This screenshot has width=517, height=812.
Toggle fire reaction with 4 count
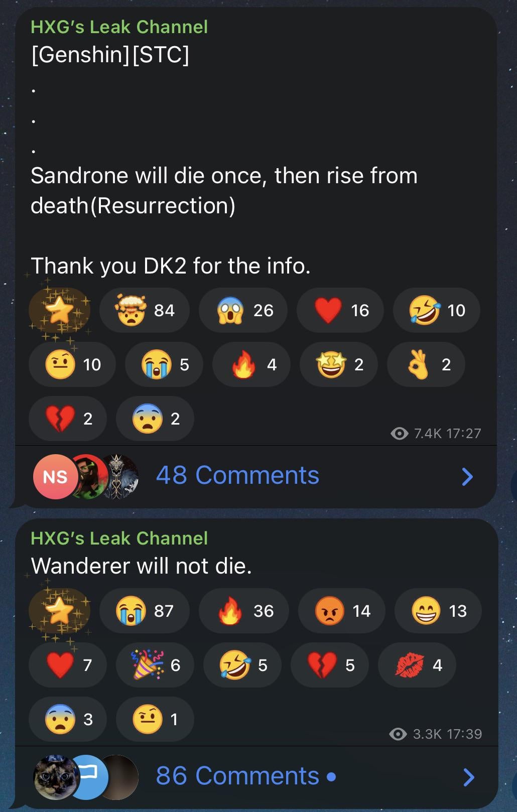click(256, 365)
